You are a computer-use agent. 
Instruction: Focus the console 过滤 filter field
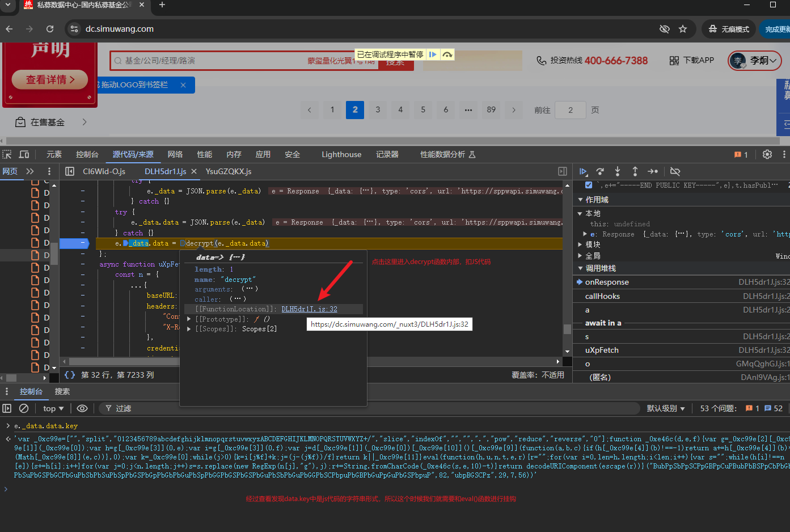[x=369, y=408]
